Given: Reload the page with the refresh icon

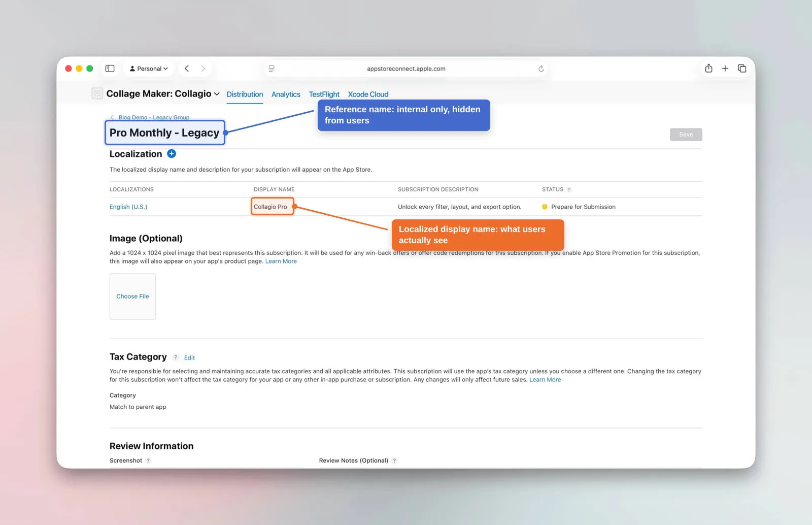Looking at the screenshot, I should [x=541, y=69].
